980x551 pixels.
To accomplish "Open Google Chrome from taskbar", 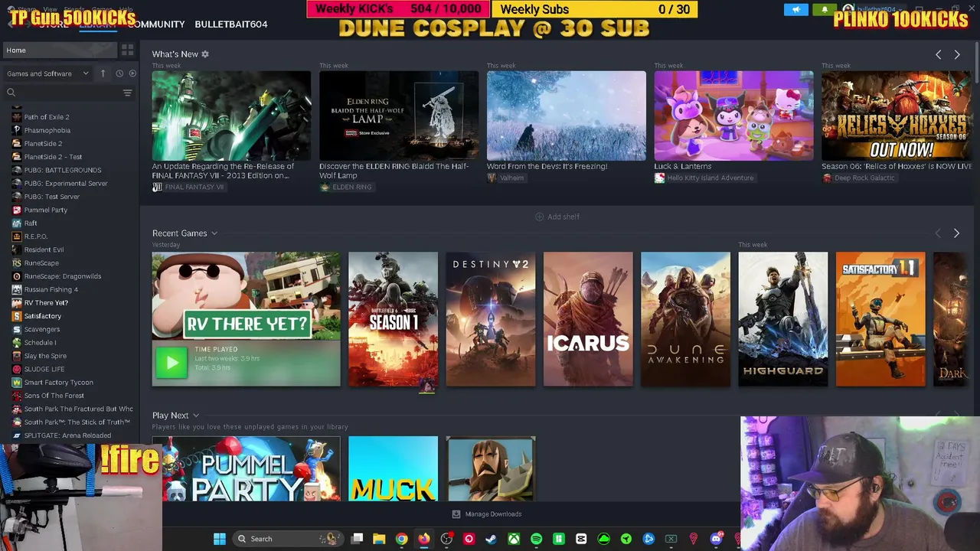I will 401,539.
